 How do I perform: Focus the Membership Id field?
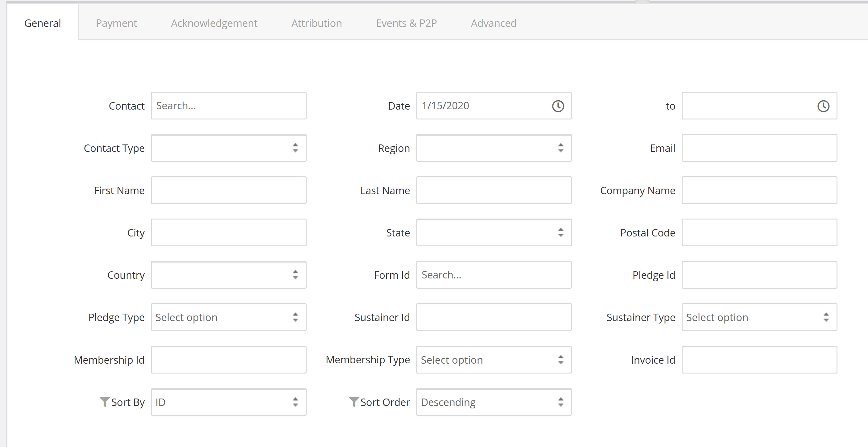[229, 360]
